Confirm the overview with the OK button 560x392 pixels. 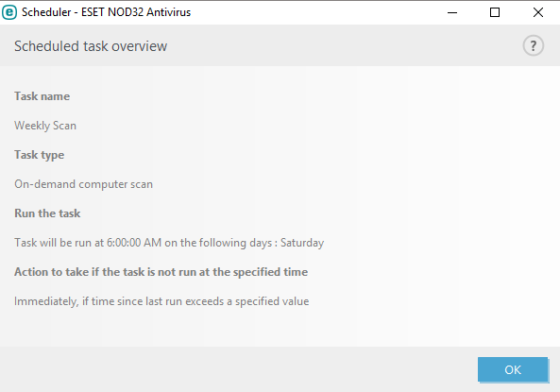tap(513, 369)
